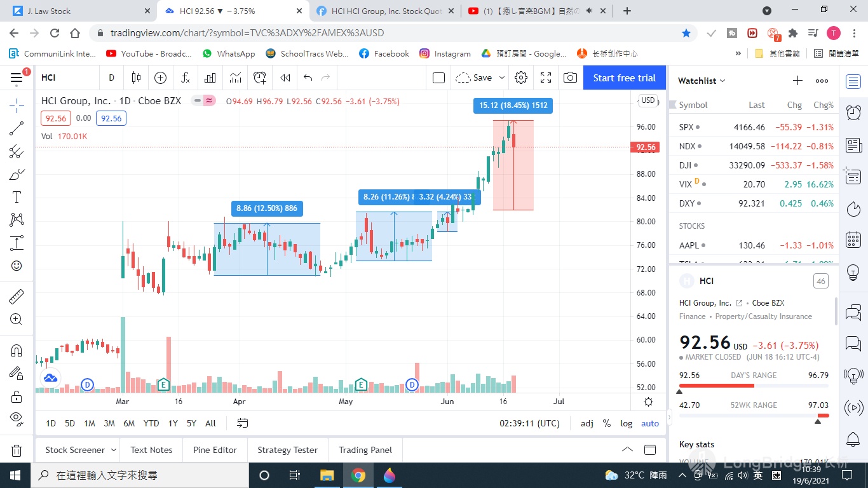Open the indicator templates dropdown

click(x=235, y=78)
